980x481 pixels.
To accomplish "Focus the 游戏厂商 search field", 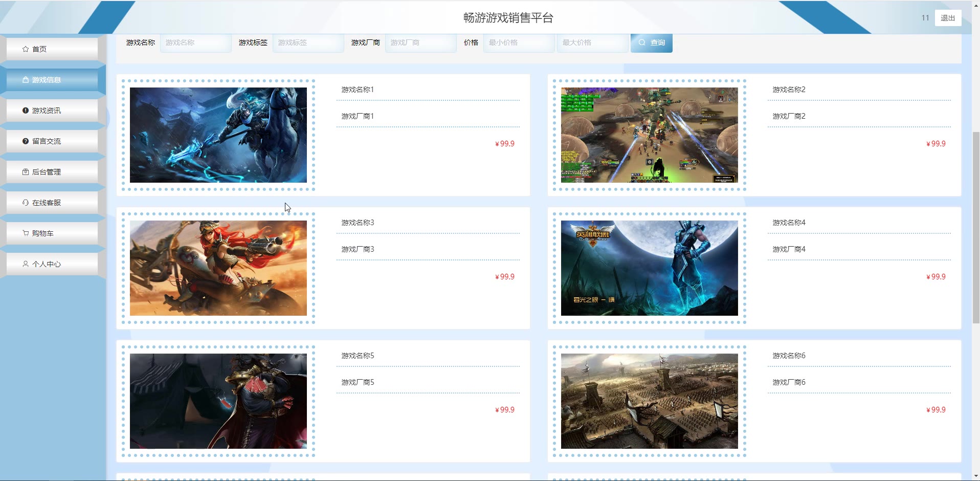I will coord(421,43).
